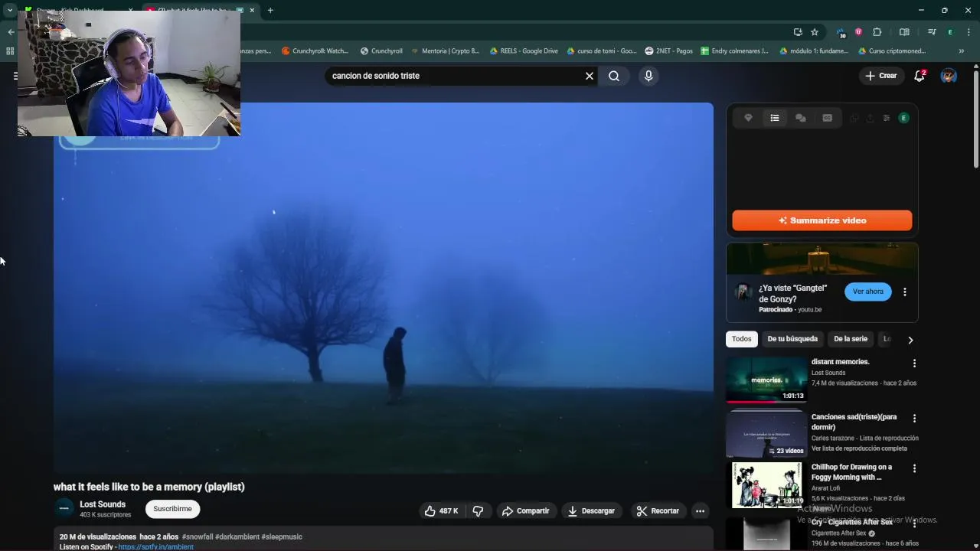
Task: Show more filter chips with arrow
Action: point(910,340)
